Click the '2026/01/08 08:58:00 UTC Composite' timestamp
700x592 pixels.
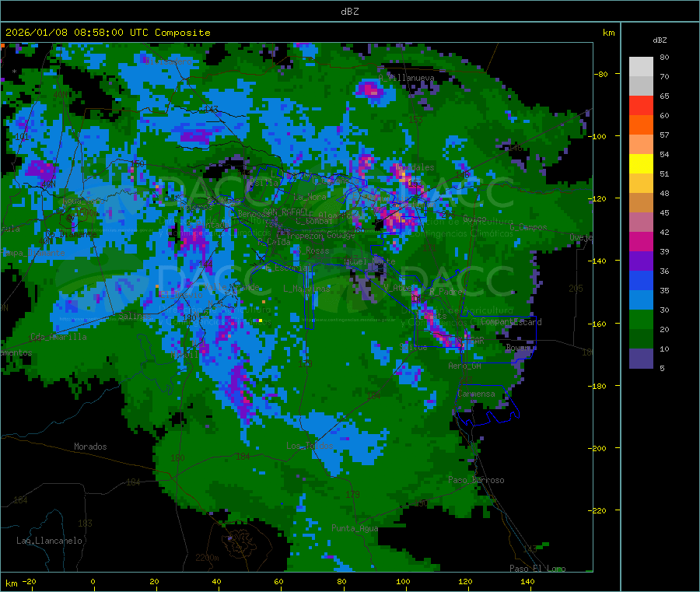coord(107,33)
